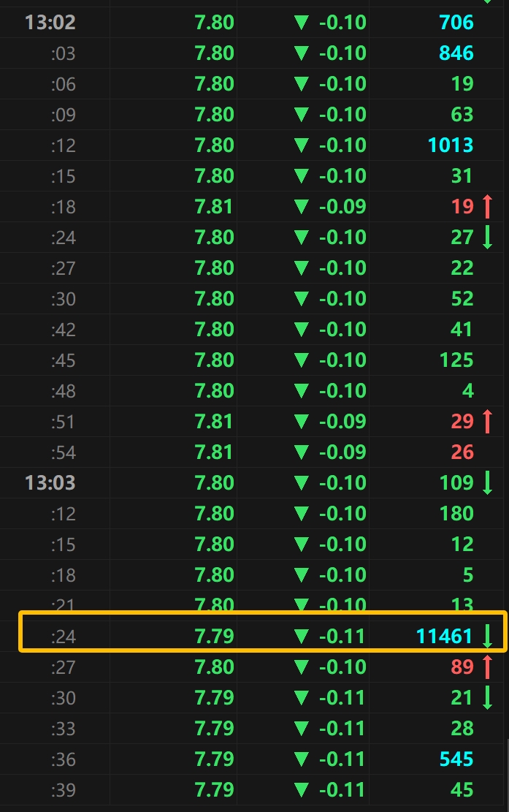Click the volume value 28
The width and height of the screenshot is (509, 812).
pos(462,728)
